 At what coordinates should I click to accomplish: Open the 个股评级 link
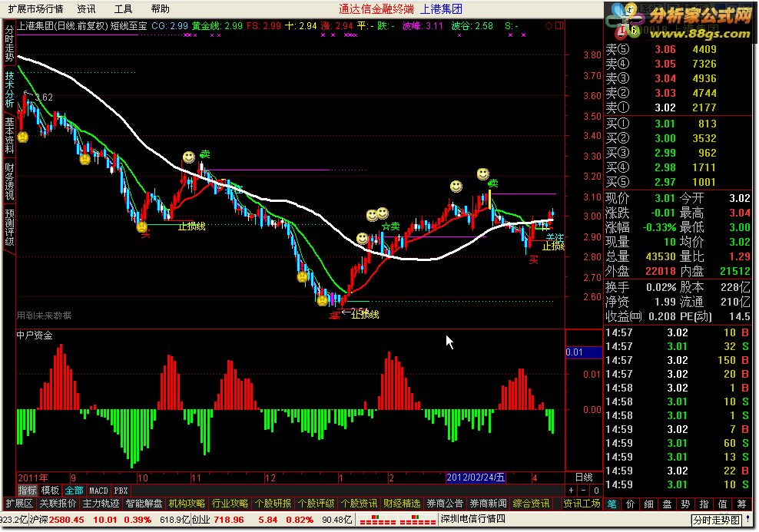pos(316,504)
